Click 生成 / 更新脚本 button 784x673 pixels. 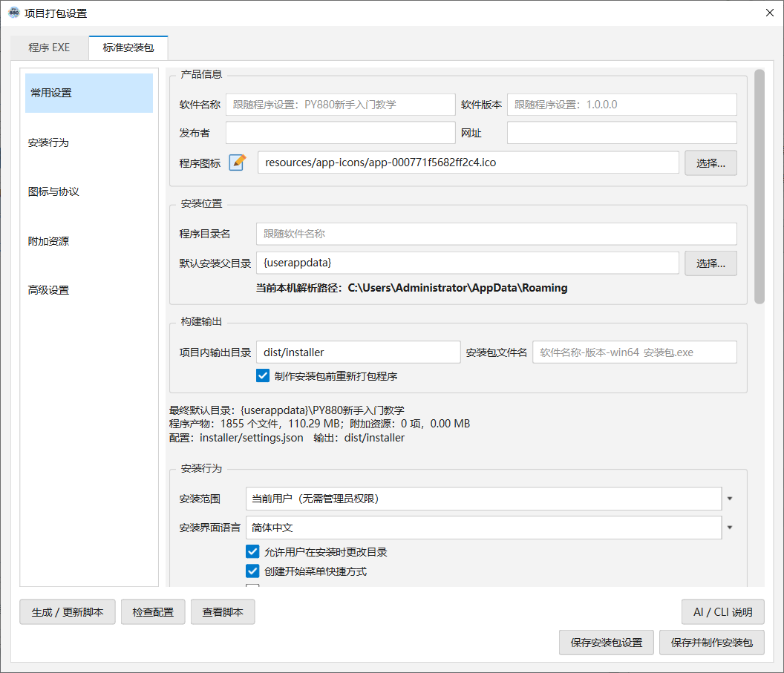point(68,612)
